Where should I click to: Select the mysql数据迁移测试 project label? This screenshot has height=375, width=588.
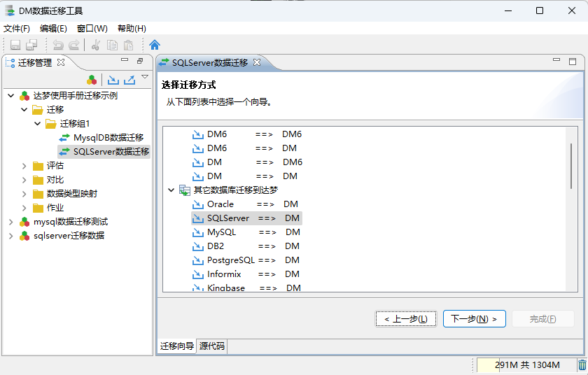click(x=71, y=222)
